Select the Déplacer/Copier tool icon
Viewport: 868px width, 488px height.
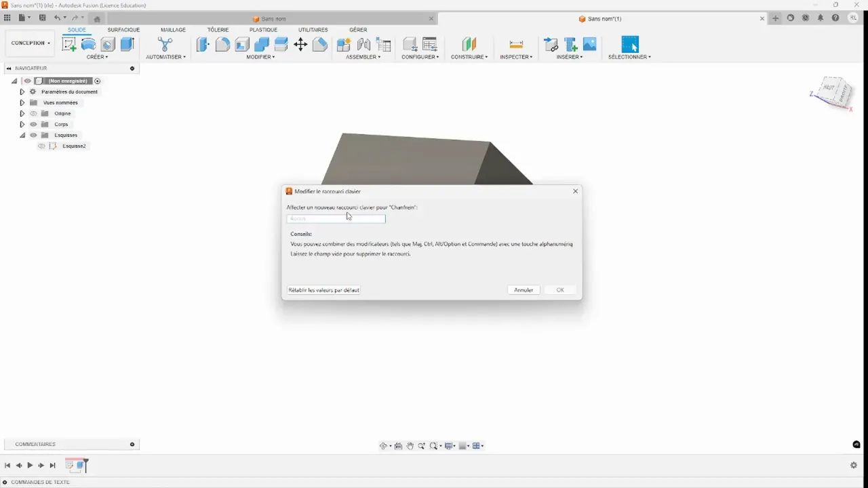301,44
